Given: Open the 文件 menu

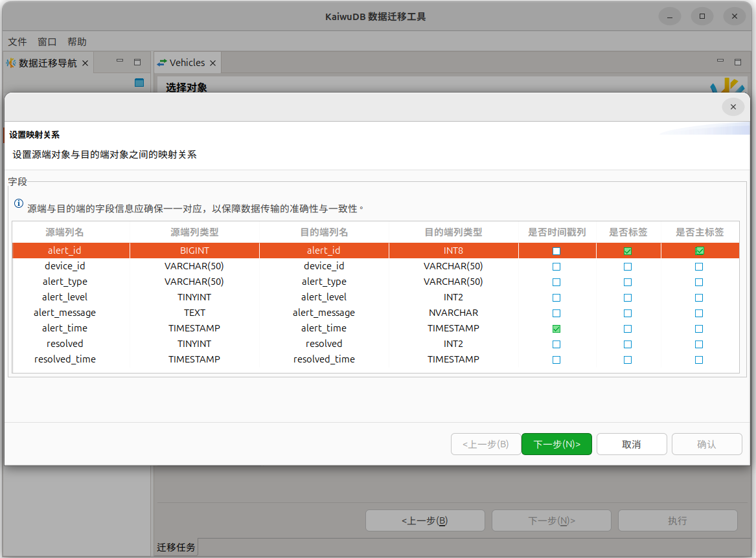Looking at the screenshot, I should [17, 41].
